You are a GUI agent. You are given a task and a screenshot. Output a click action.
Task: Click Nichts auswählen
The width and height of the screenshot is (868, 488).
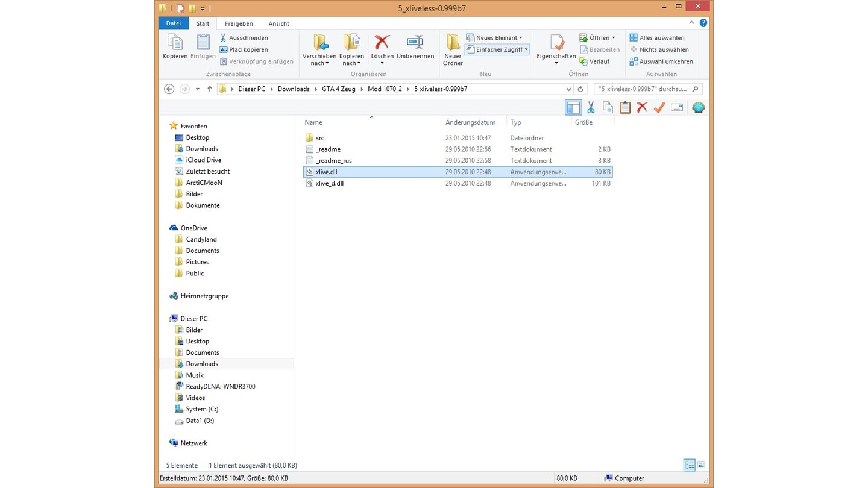659,49
